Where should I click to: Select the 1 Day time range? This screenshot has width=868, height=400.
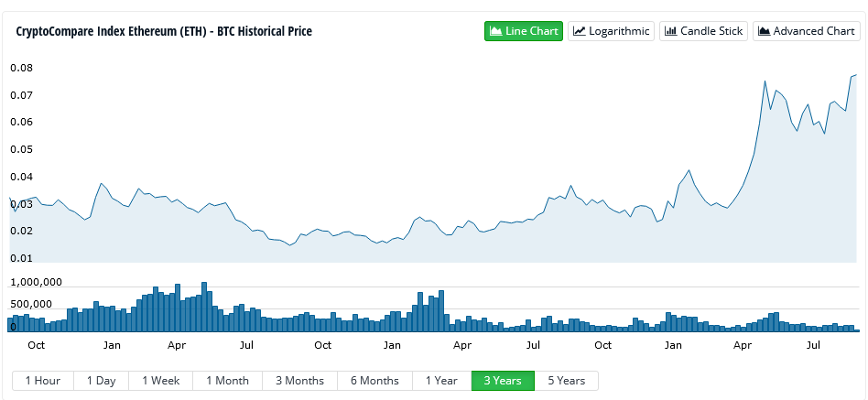(102, 381)
